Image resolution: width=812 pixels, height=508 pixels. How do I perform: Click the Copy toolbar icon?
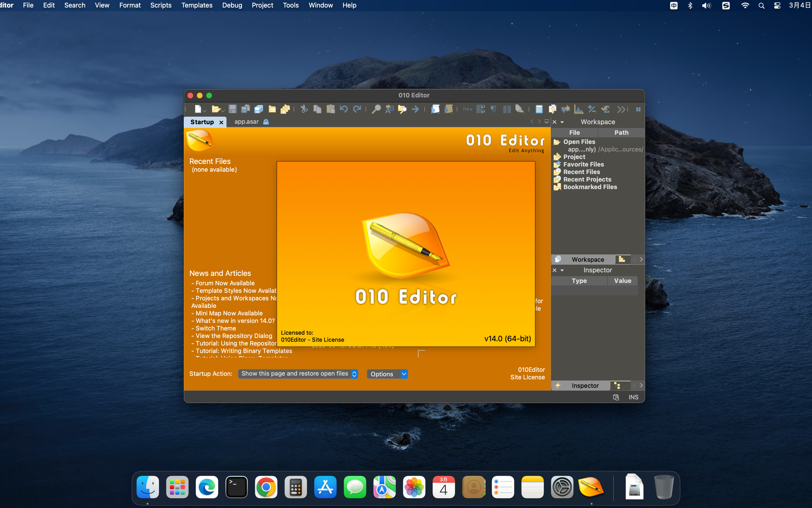point(317,109)
